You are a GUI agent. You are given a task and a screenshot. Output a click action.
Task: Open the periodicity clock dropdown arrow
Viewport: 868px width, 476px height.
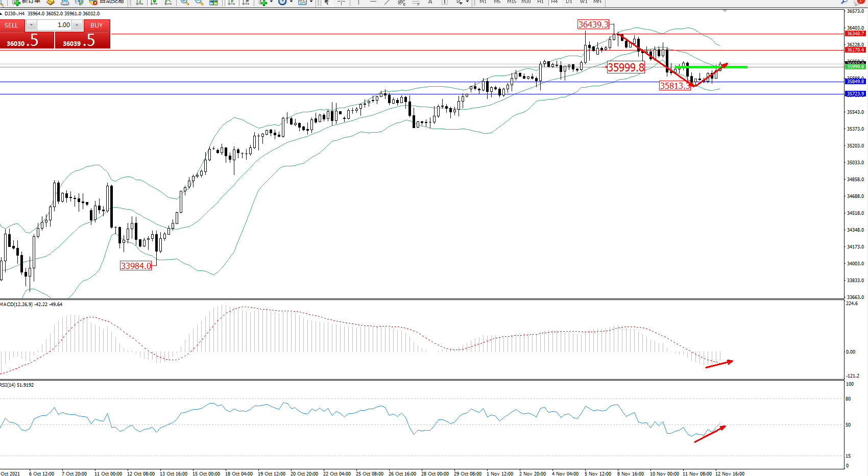(x=291, y=2)
